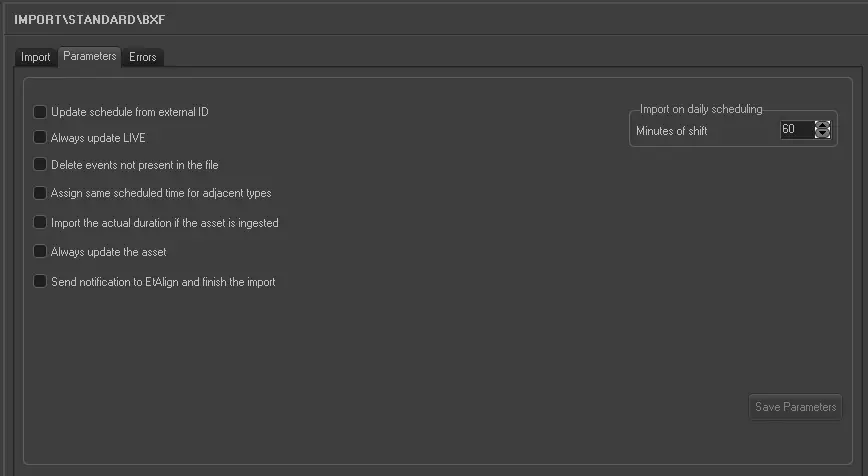Click the "Delete events not present in the file" text
The width and height of the screenshot is (868, 476).
[135, 165]
